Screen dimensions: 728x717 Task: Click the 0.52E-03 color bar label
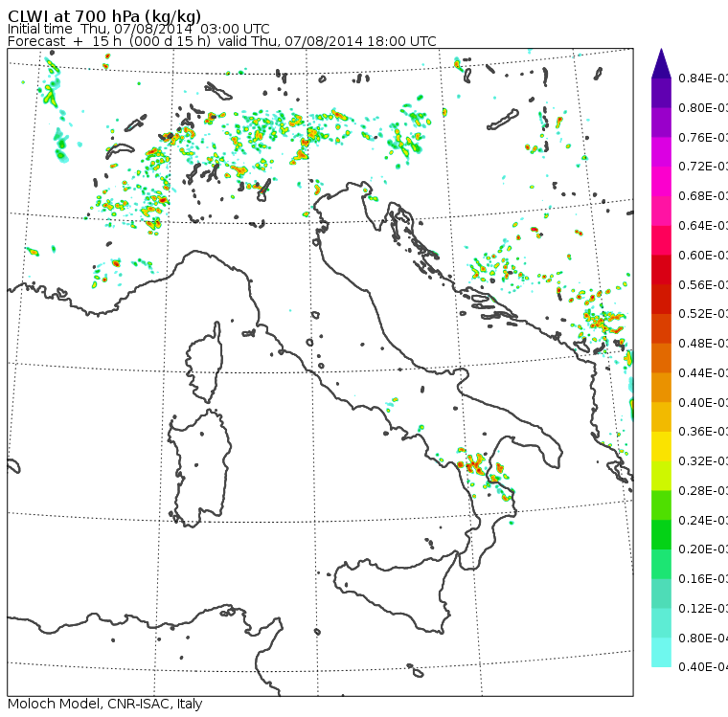point(703,314)
